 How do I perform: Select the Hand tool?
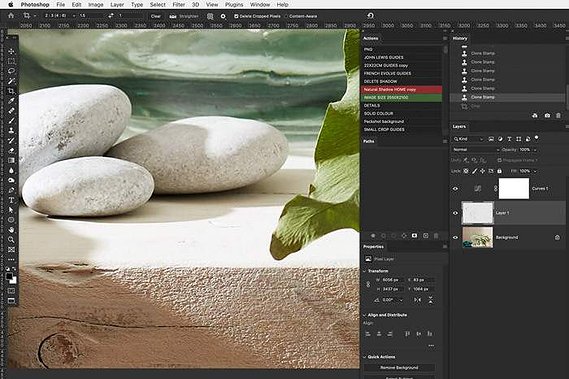[x=11, y=230]
